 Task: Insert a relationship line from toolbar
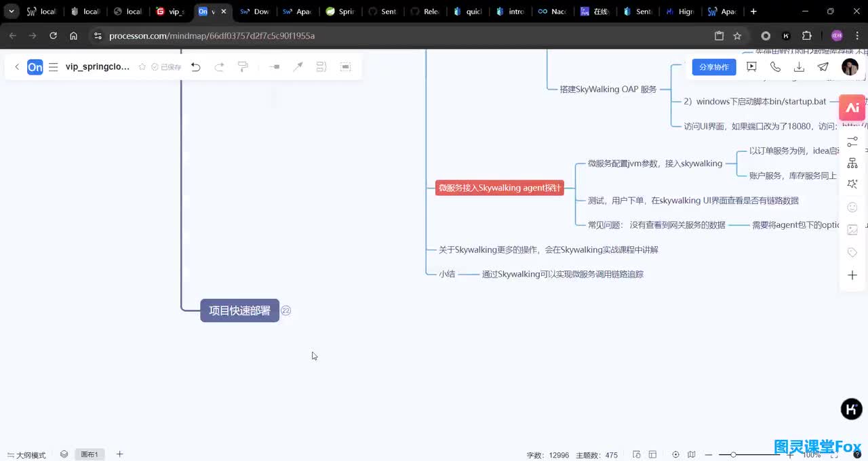[298, 67]
